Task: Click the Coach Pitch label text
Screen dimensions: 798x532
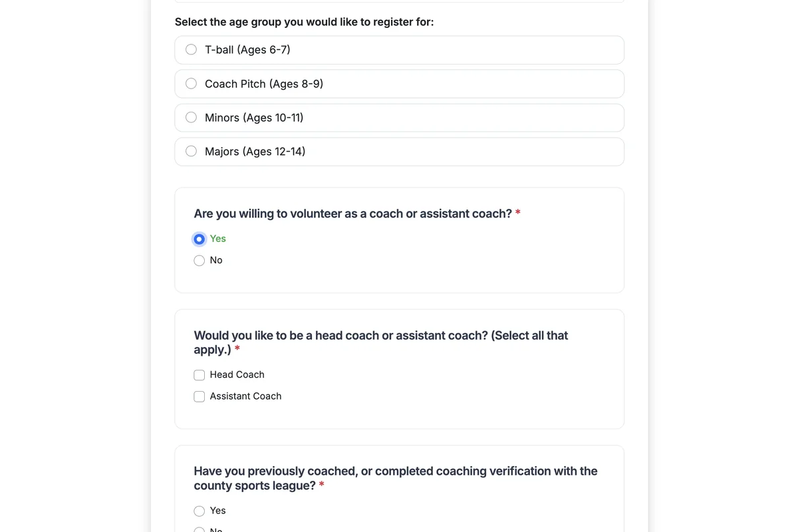Action: (263, 83)
